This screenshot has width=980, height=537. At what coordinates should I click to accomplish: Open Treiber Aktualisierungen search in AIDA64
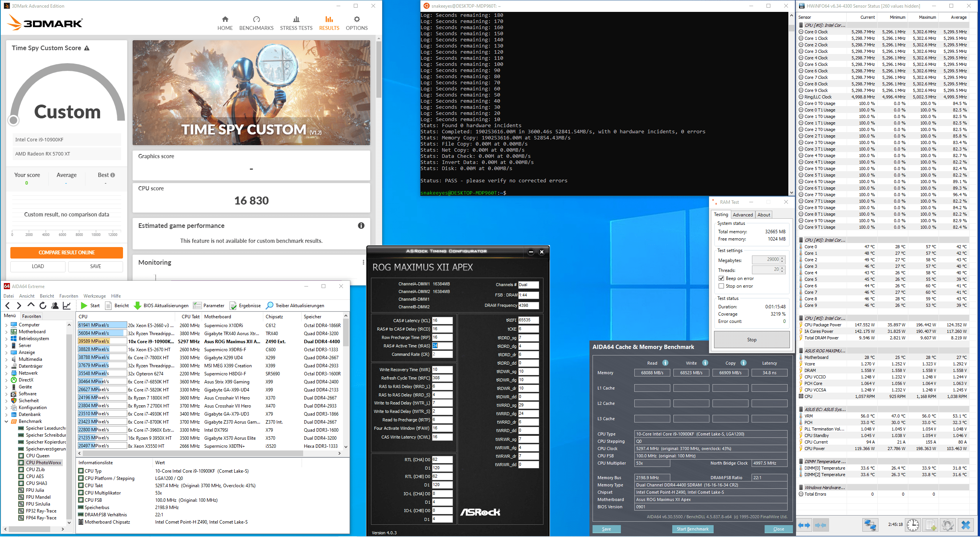pos(295,305)
